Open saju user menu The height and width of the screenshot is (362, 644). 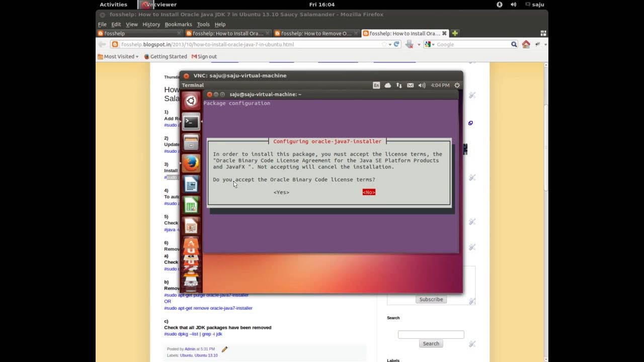point(535,5)
